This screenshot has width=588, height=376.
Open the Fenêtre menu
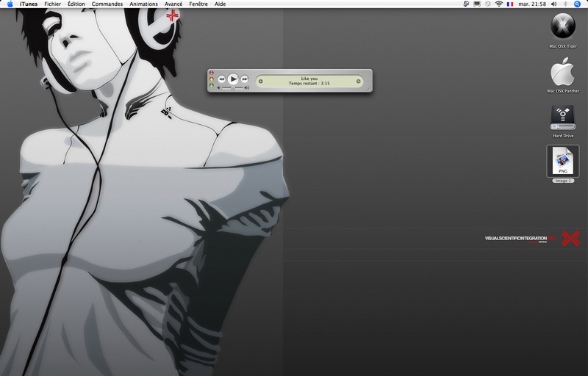coord(198,4)
